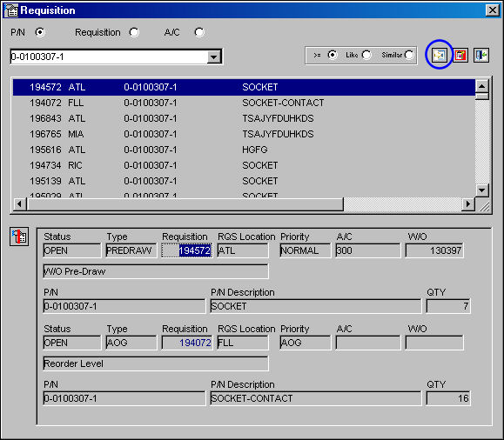The width and height of the screenshot is (504, 440).
Task: Click Priority field showing AOG
Action: point(306,343)
